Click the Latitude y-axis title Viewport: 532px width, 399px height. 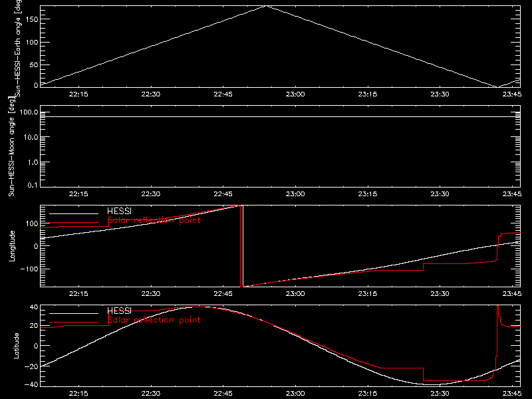pos(16,346)
